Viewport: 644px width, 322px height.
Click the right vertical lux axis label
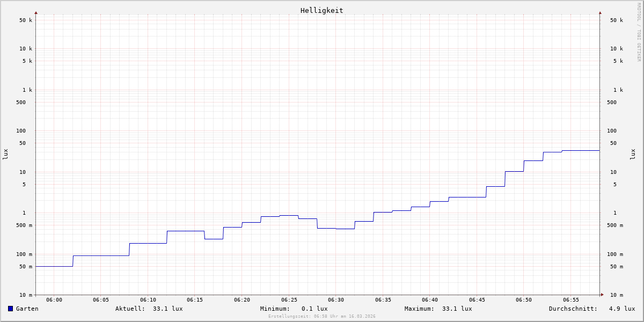[x=633, y=154]
